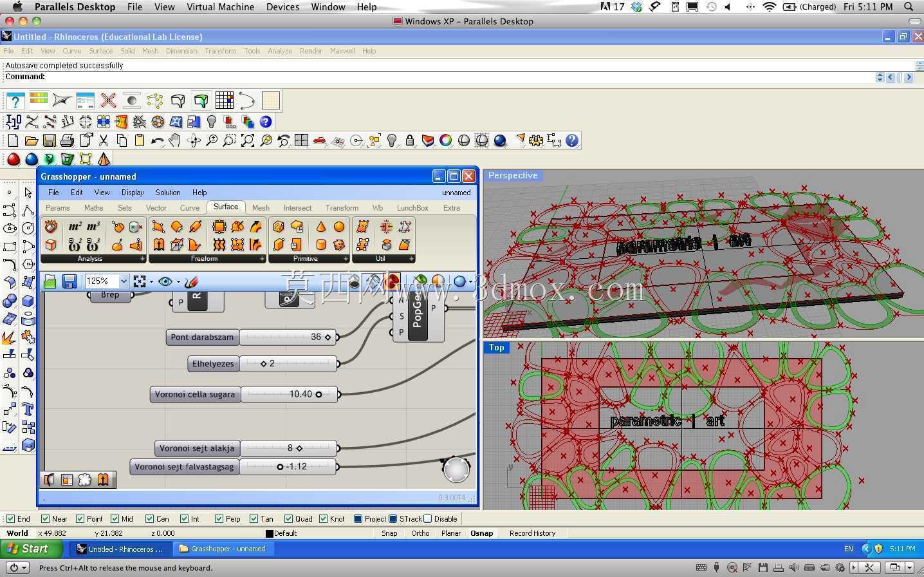Toggle the Perp osnap checkbox
924x577 pixels.
pos(219,518)
